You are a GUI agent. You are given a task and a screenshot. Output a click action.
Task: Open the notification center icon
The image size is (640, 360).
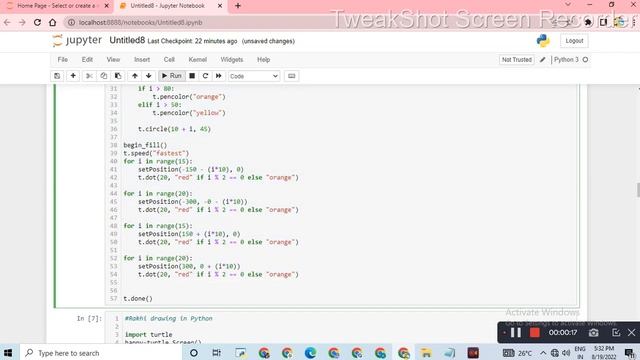pyautogui.click(x=629, y=353)
